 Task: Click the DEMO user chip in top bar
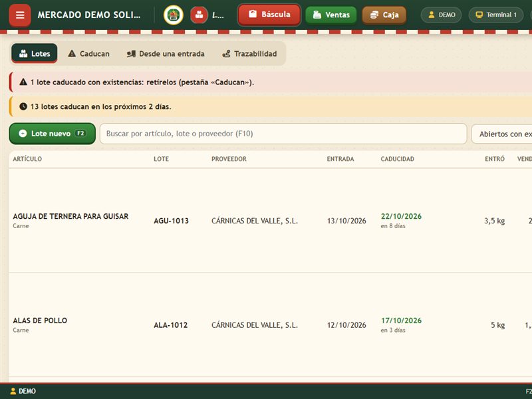pos(441,15)
